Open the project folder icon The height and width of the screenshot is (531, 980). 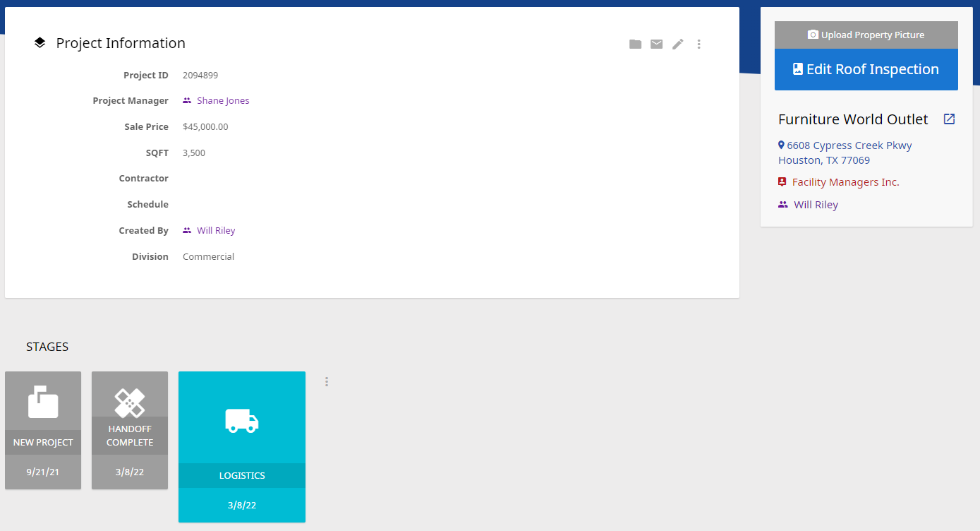(x=636, y=44)
